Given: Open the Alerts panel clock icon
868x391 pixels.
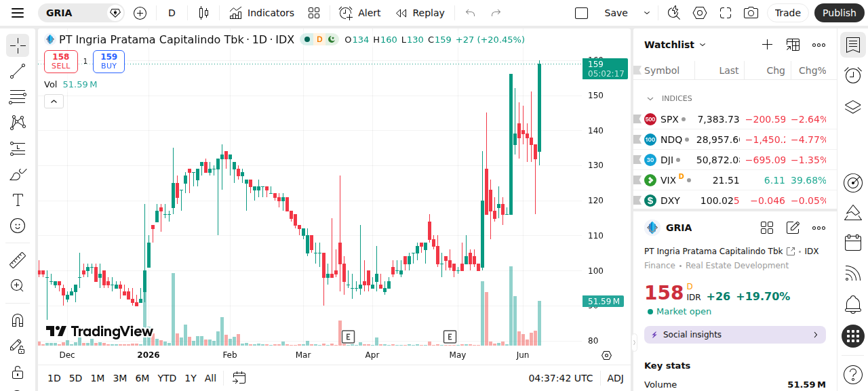Looking at the screenshot, I should coord(853,76).
